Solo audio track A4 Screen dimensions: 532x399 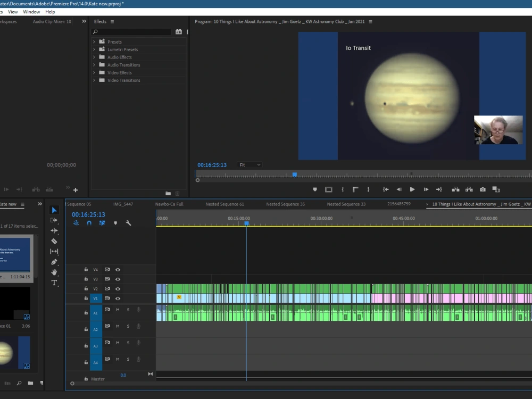[128, 359]
